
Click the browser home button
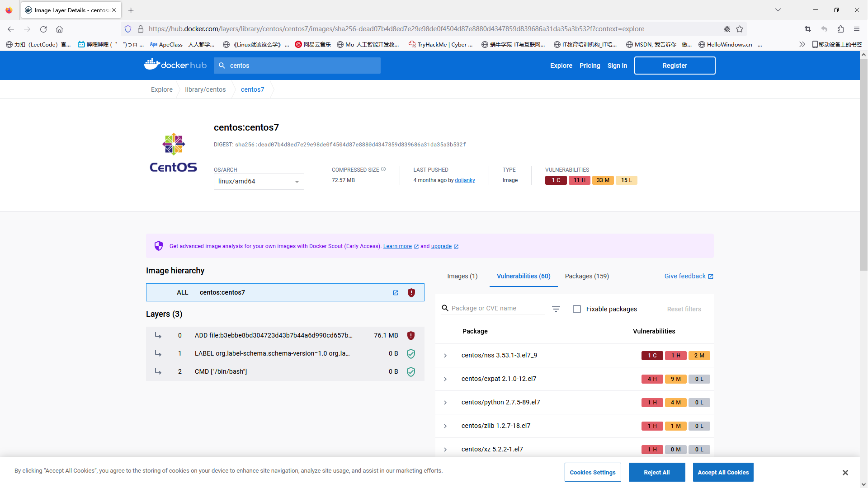[x=59, y=29]
